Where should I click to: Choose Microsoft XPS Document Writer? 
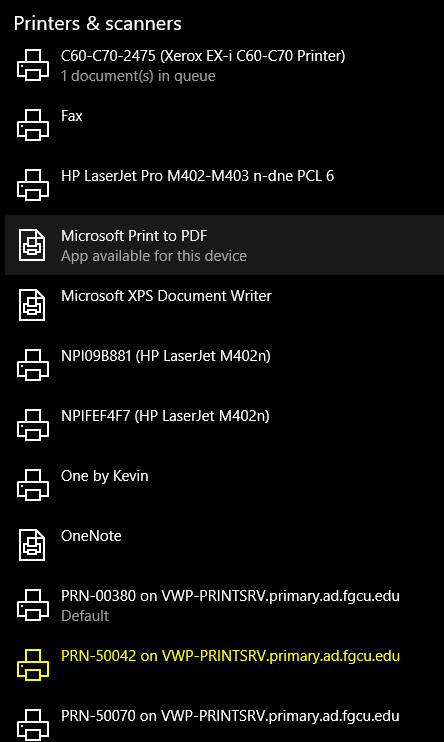click(224, 305)
